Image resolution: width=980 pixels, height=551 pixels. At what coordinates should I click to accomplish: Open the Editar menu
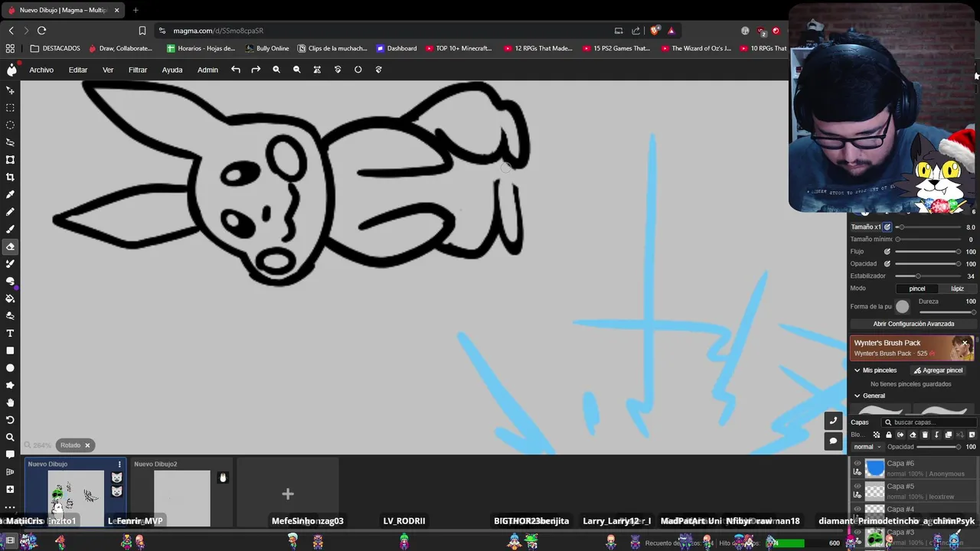pos(78,70)
